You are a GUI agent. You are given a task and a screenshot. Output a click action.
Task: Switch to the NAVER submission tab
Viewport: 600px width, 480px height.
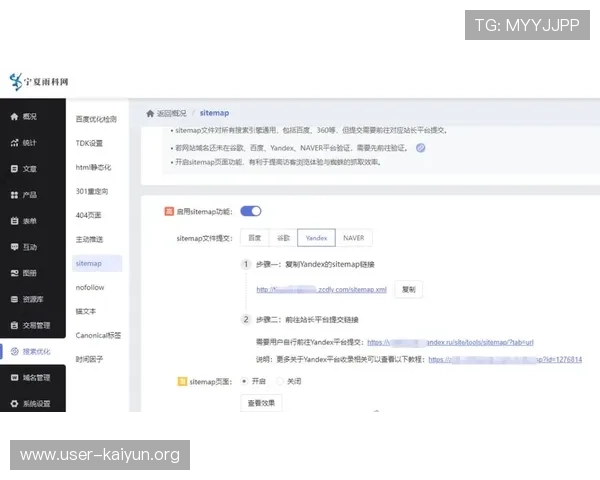pyautogui.click(x=354, y=238)
